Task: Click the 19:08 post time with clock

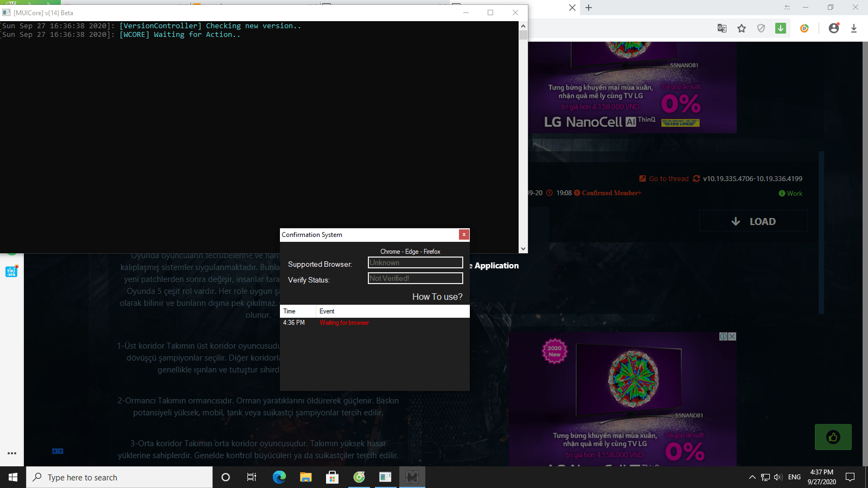Action: 559,193
